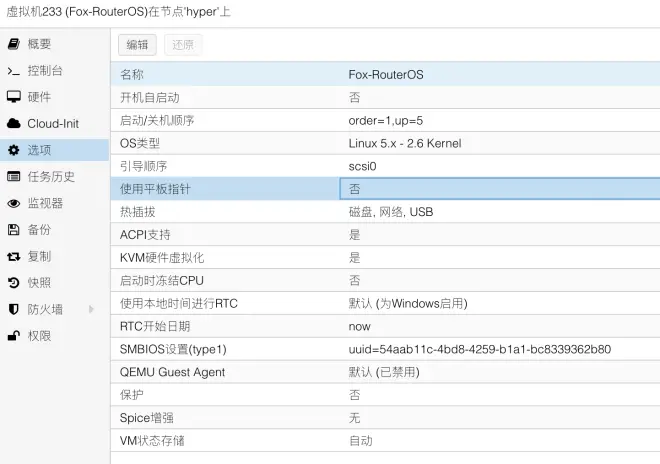The image size is (660, 464).
Task: Click the unlock icon for 权限
Action: click(x=13, y=336)
